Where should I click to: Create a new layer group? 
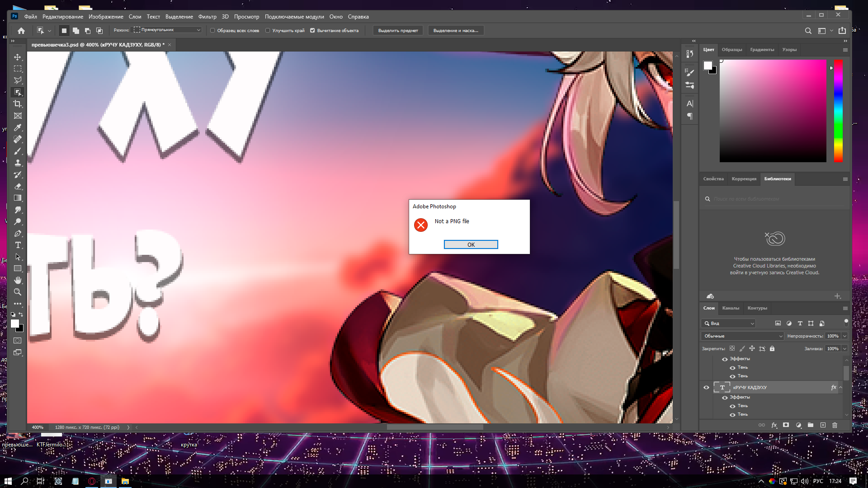coord(811,425)
